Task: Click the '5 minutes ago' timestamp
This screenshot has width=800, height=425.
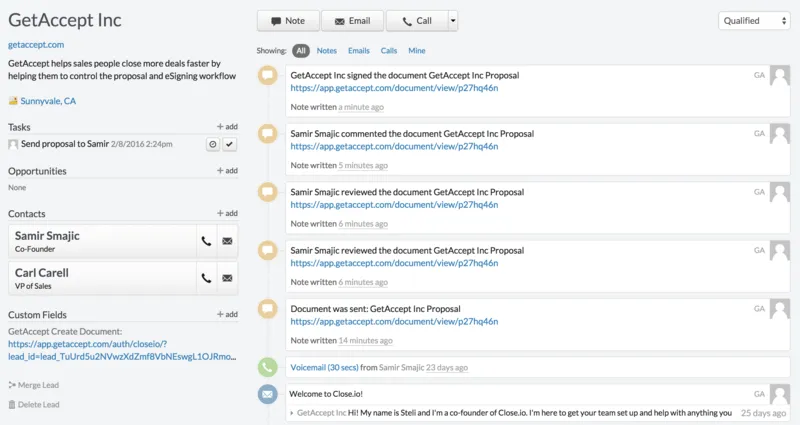Action: click(x=363, y=165)
